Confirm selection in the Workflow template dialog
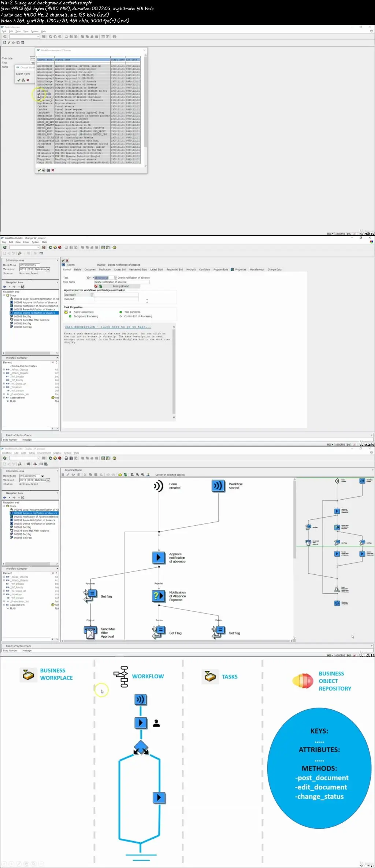This screenshot has width=375, height=868. click(x=39, y=170)
